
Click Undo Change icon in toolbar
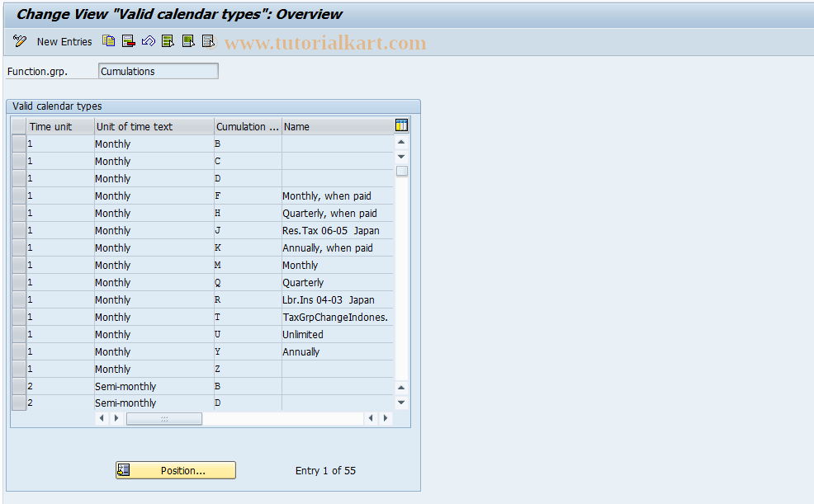[149, 41]
